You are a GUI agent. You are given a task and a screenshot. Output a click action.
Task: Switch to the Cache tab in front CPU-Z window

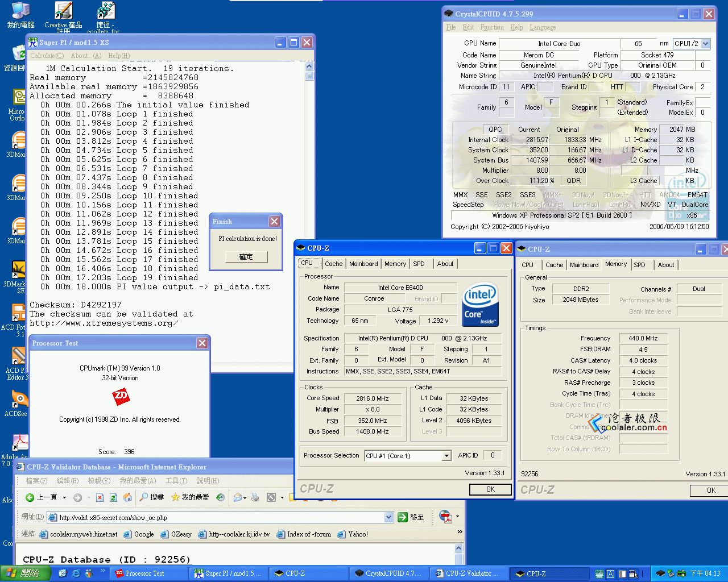334,264
